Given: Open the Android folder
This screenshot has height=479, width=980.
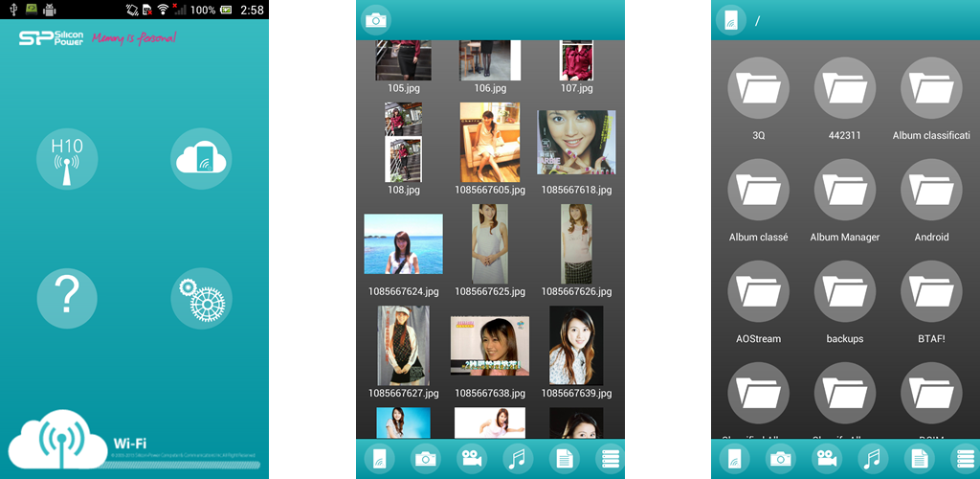Looking at the screenshot, I should point(931,190).
